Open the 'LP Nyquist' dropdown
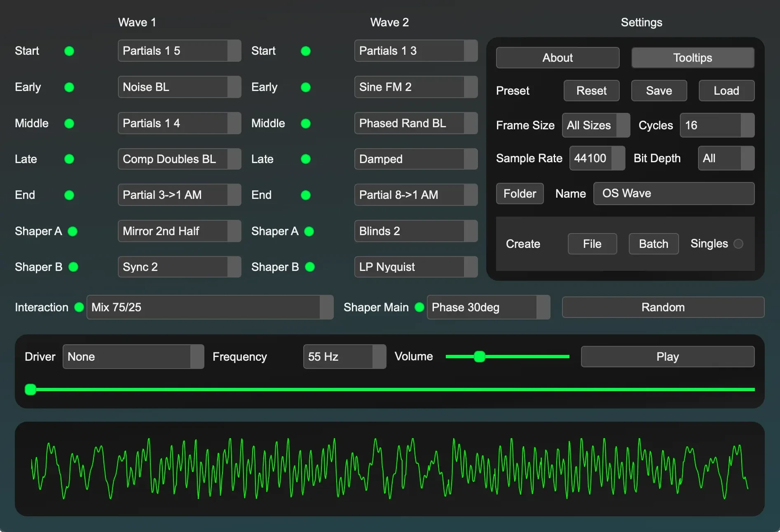This screenshot has height=532, width=780. 416,267
